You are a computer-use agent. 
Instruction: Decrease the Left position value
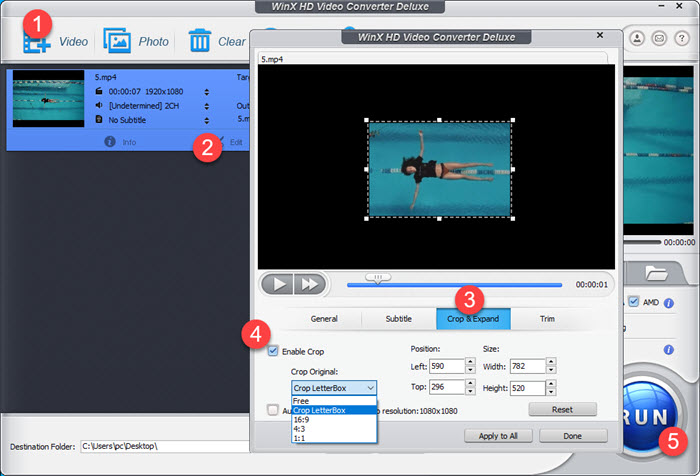pos(470,370)
